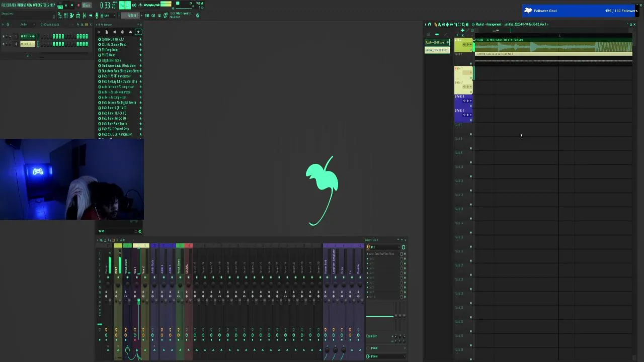Open the Browser panel menu arrow
The height and width of the screenshot is (362, 644).
tap(97, 25)
